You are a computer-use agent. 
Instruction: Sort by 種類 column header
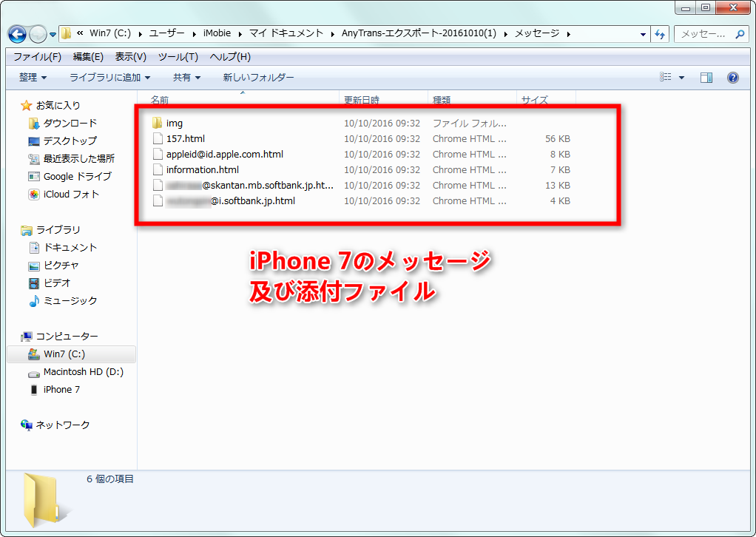[442, 99]
